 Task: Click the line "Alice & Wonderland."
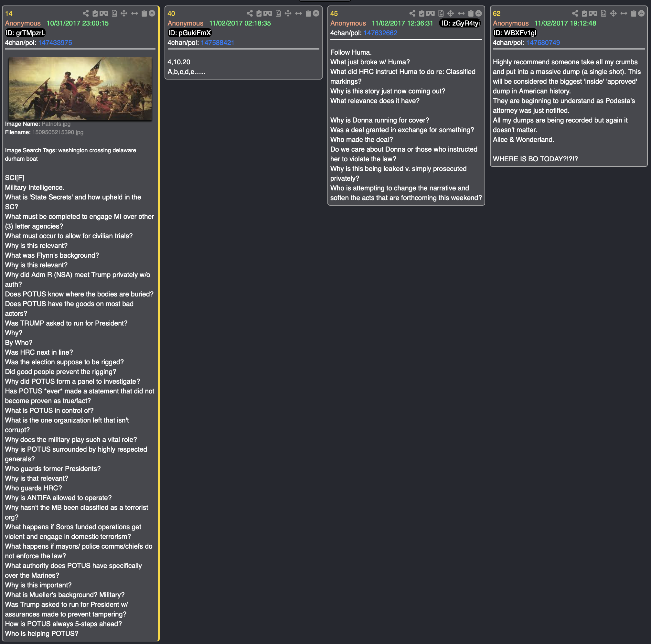pos(523,140)
